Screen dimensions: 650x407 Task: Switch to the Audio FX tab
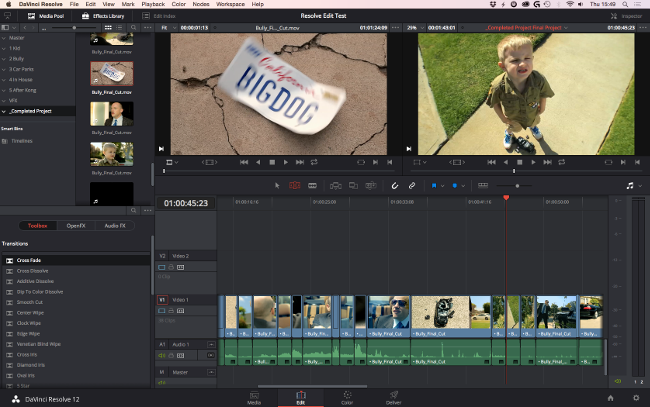click(115, 226)
